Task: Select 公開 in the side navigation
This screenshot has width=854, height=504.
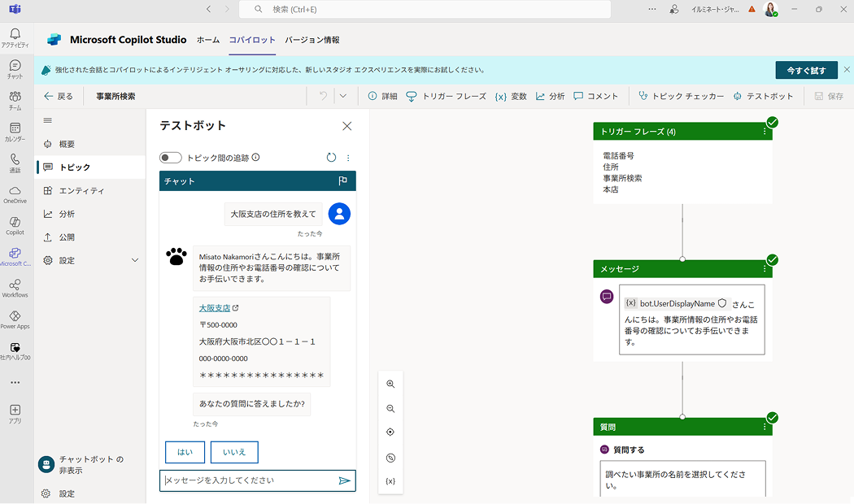Action: [x=90, y=237]
